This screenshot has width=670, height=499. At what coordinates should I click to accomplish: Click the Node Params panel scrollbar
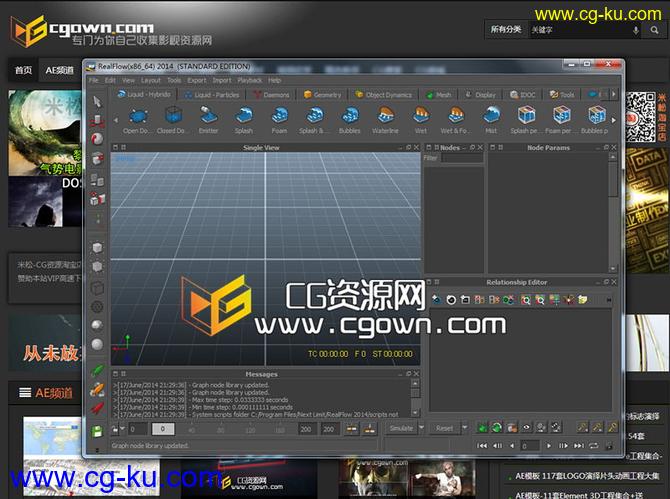pyautogui.click(x=613, y=212)
